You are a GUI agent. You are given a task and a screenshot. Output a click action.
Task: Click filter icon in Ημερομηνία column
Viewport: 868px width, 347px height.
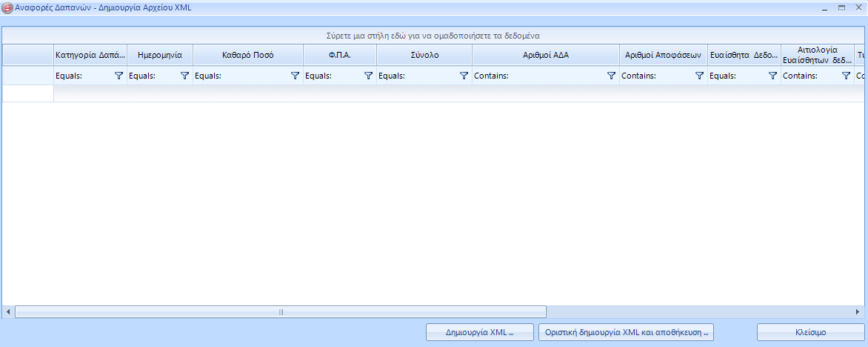(184, 76)
